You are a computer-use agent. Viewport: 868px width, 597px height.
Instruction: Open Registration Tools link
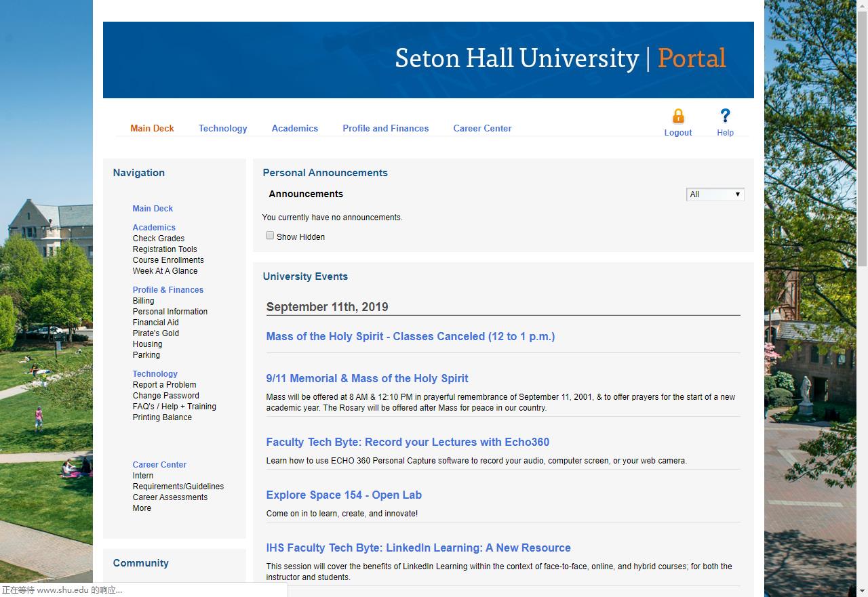165,249
